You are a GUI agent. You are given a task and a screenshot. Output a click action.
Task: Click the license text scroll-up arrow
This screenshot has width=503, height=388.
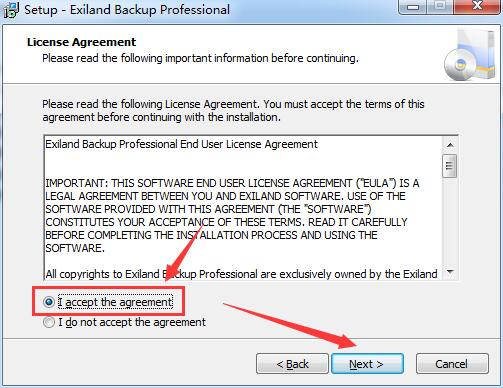[x=450, y=145]
